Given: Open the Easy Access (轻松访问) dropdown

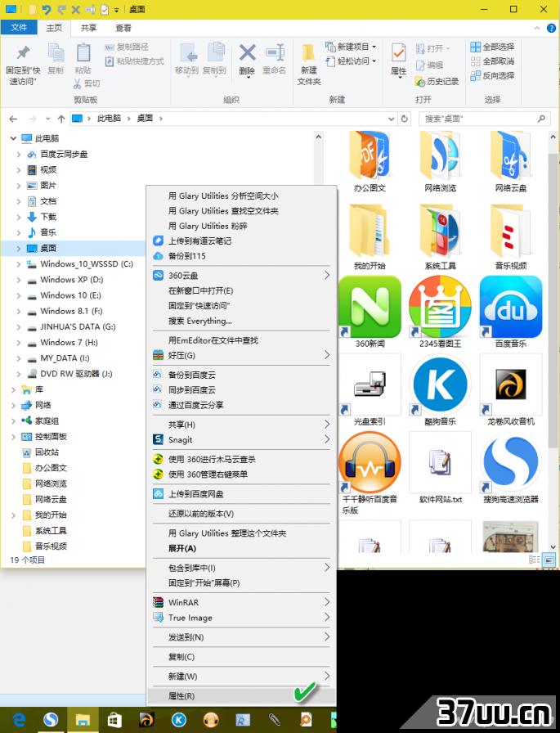Looking at the screenshot, I should (374, 61).
